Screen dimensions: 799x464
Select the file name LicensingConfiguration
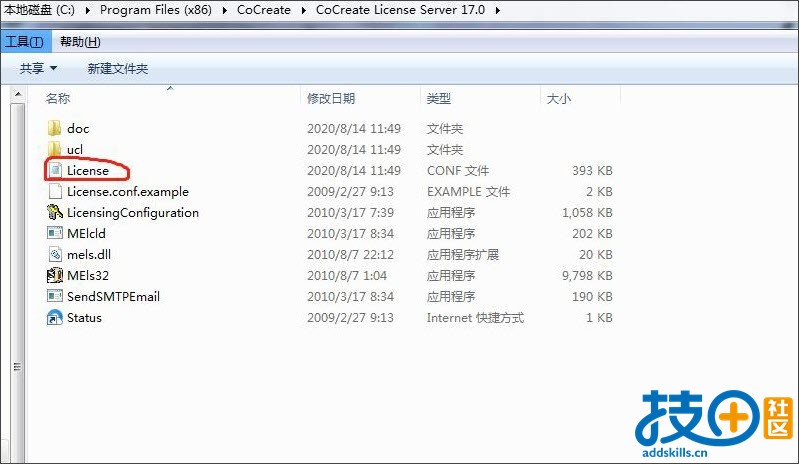(x=133, y=212)
